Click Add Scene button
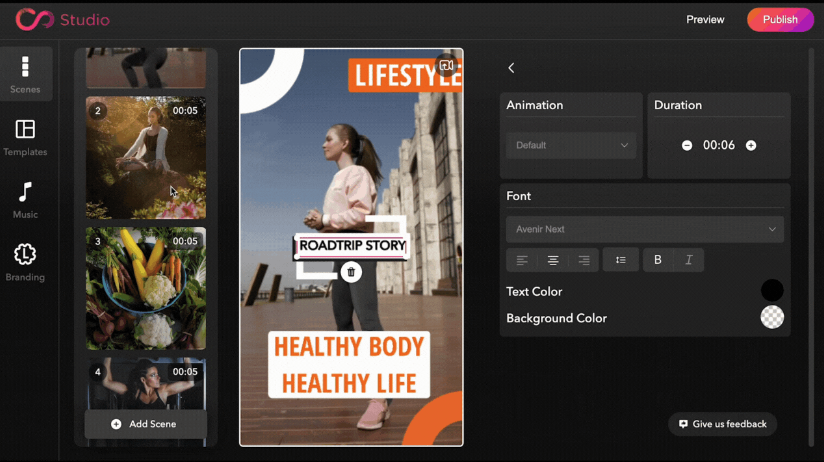The image size is (824, 462). pyautogui.click(x=146, y=424)
